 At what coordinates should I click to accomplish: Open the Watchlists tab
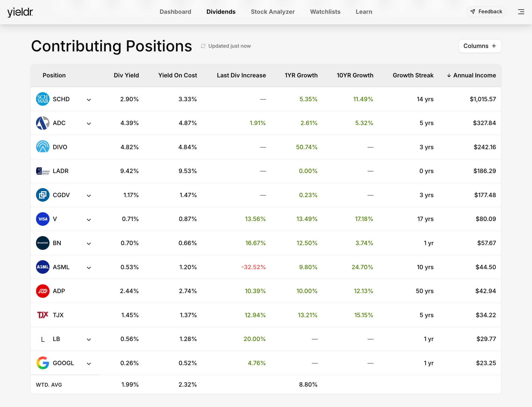[325, 12]
